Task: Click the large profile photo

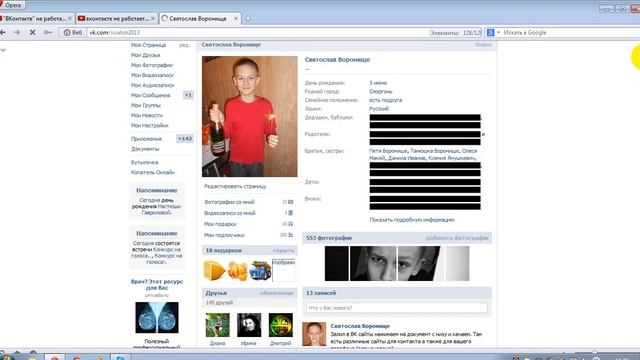Action: [x=249, y=116]
